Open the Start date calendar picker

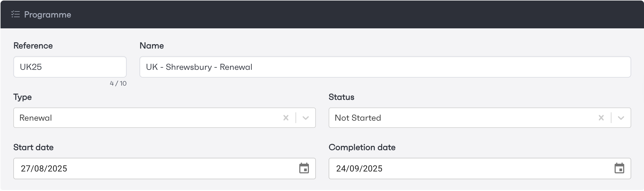click(304, 169)
